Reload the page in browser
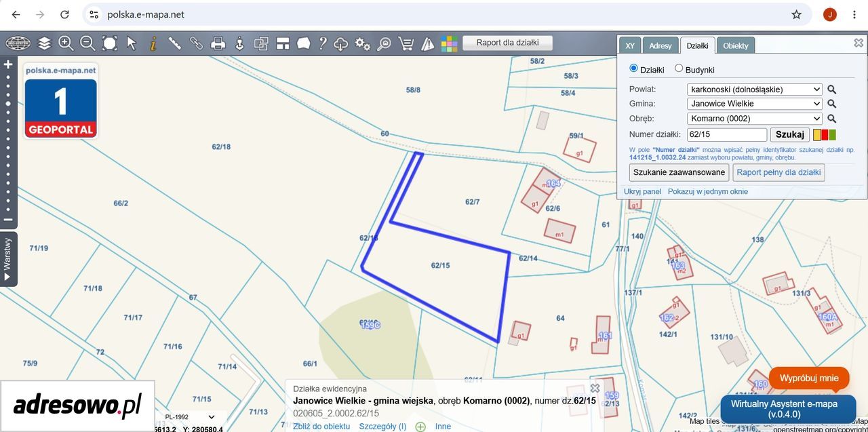 [x=64, y=14]
